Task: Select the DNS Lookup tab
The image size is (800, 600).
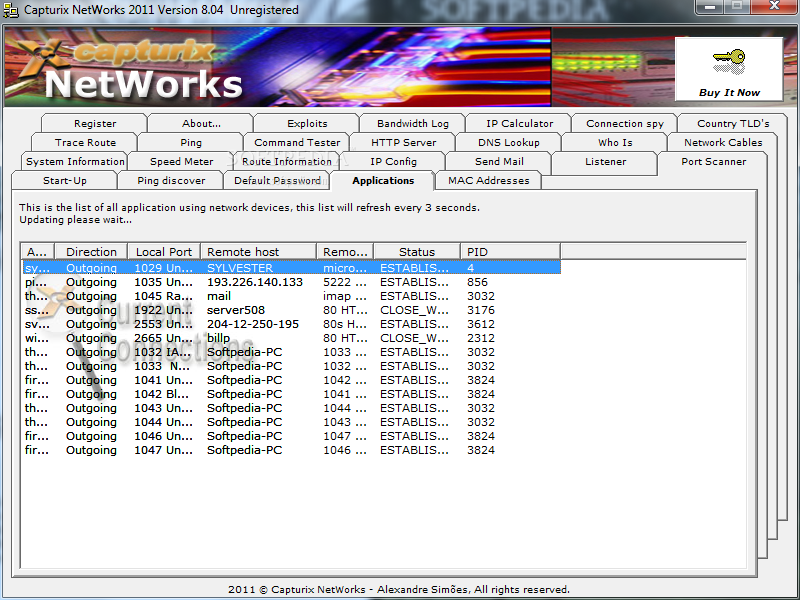Action: pos(509,142)
